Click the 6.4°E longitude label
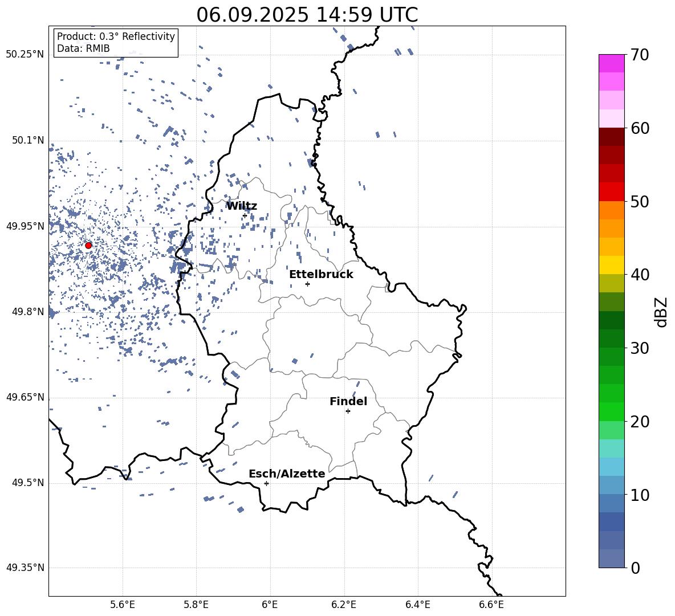The height and width of the screenshot is (616, 675). (417, 605)
